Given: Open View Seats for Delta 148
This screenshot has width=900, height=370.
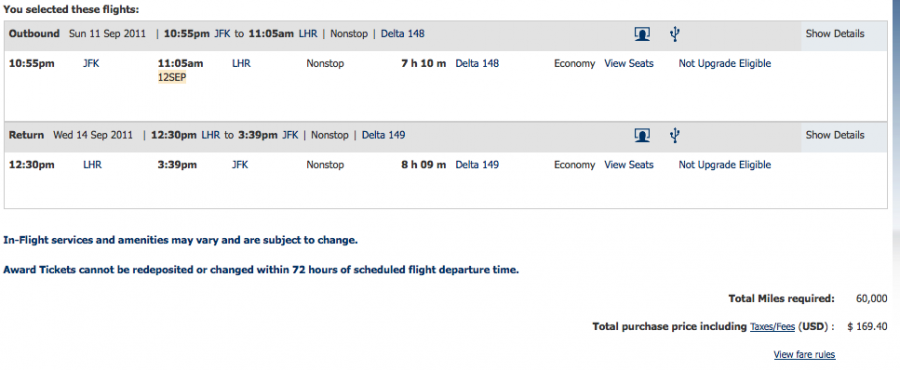Looking at the screenshot, I should pyautogui.click(x=629, y=63).
